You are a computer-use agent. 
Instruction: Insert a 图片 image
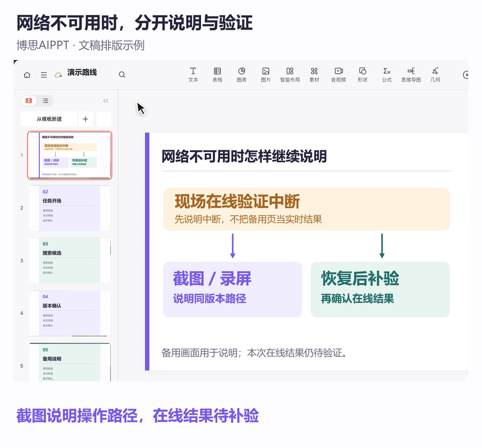point(266,75)
